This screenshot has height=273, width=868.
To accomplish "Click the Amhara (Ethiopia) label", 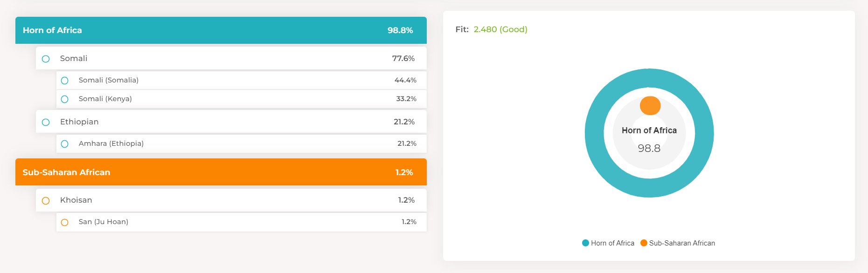I will pos(111,143).
